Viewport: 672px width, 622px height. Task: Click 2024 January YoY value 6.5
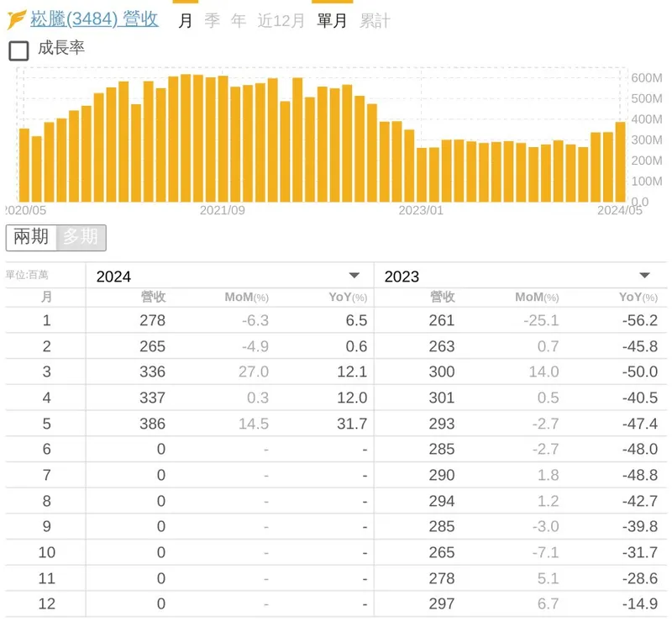pyautogui.click(x=356, y=320)
